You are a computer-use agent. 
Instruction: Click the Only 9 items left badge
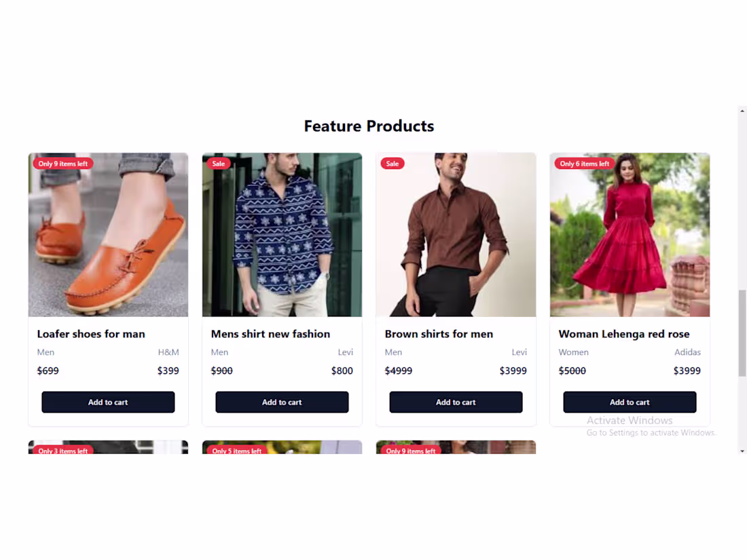[62, 164]
